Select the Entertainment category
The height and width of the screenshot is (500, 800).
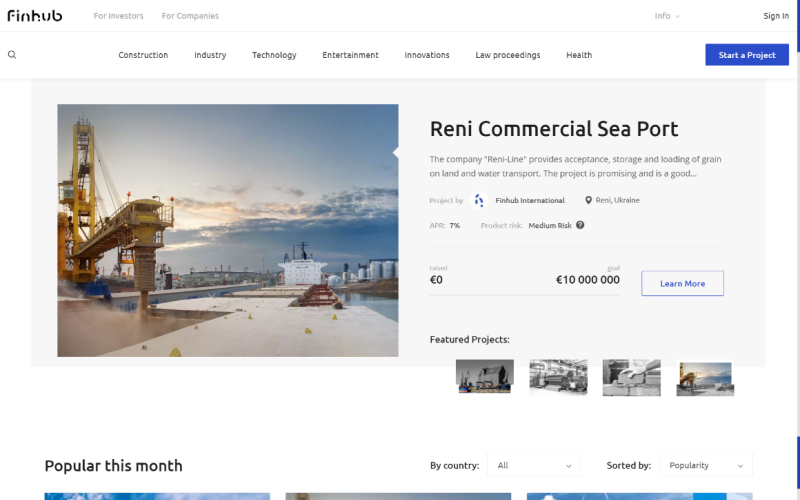[x=351, y=55]
